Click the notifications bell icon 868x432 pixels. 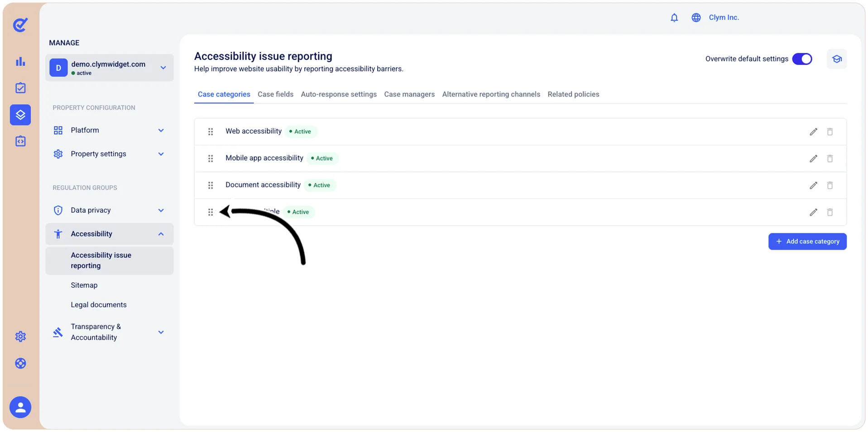[x=674, y=18]
